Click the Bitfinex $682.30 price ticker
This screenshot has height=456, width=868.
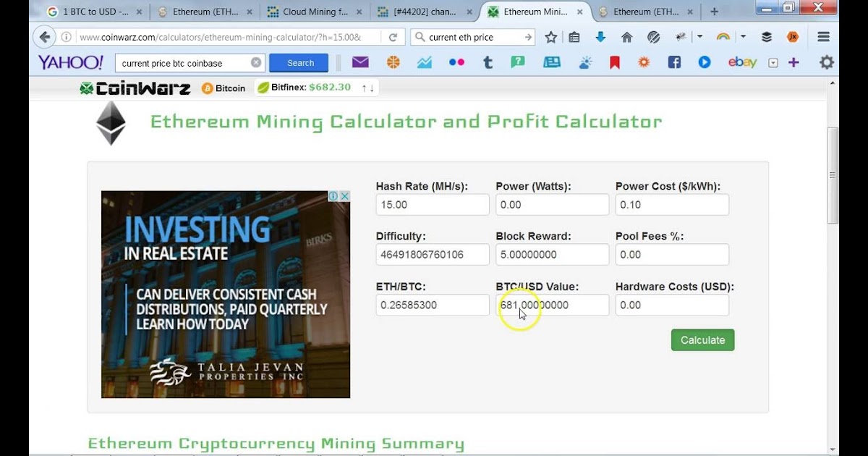coord(304,88)
